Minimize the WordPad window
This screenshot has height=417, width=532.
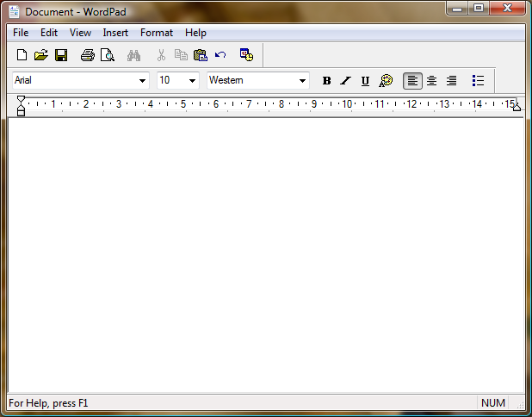point(457,8)
